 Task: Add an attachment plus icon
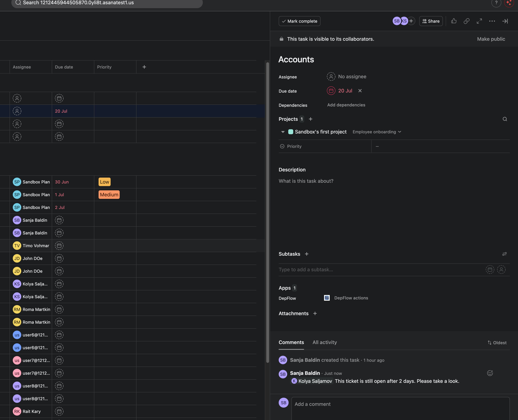[x=315, y=314]
